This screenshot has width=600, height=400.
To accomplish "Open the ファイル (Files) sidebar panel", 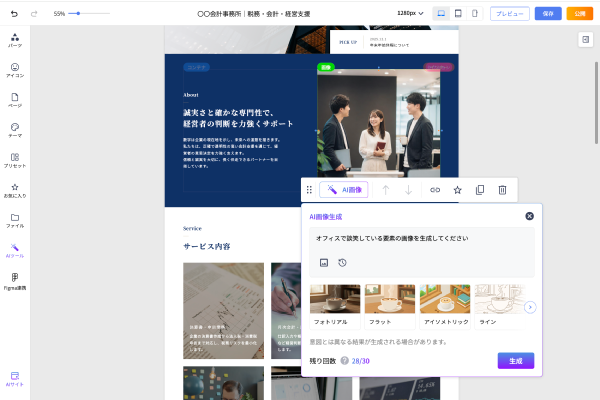I will (15, 221).
